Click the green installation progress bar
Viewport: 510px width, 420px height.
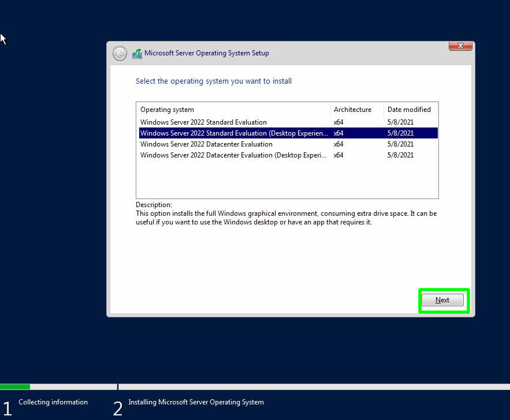tap(15, 387)
